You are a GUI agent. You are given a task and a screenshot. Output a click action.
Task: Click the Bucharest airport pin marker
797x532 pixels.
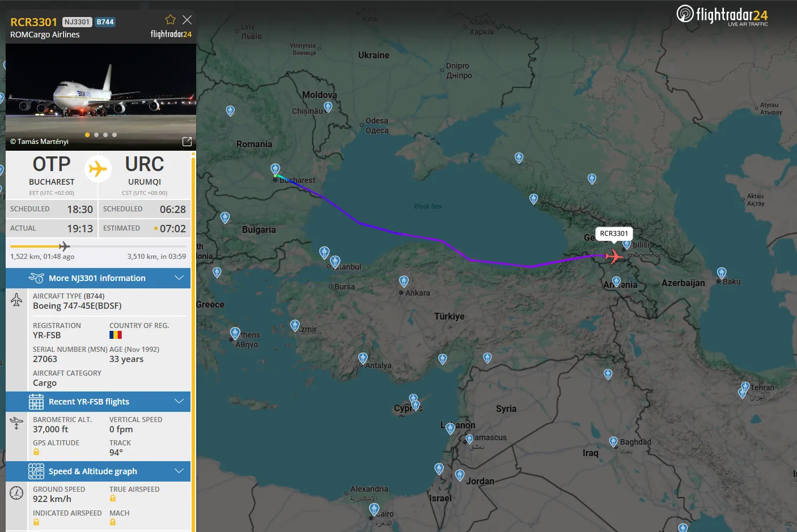pyautogui.click(x=275, y=169)
